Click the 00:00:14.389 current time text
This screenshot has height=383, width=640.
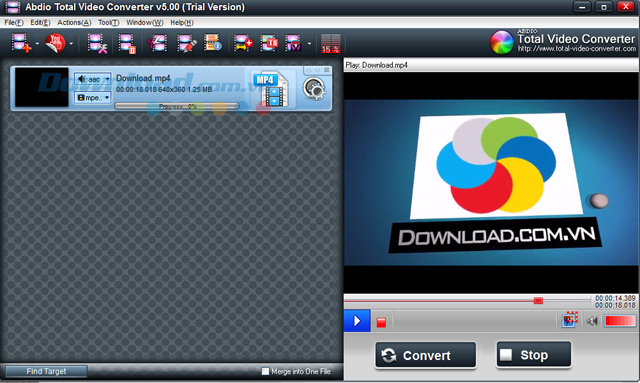pos(615,298)
